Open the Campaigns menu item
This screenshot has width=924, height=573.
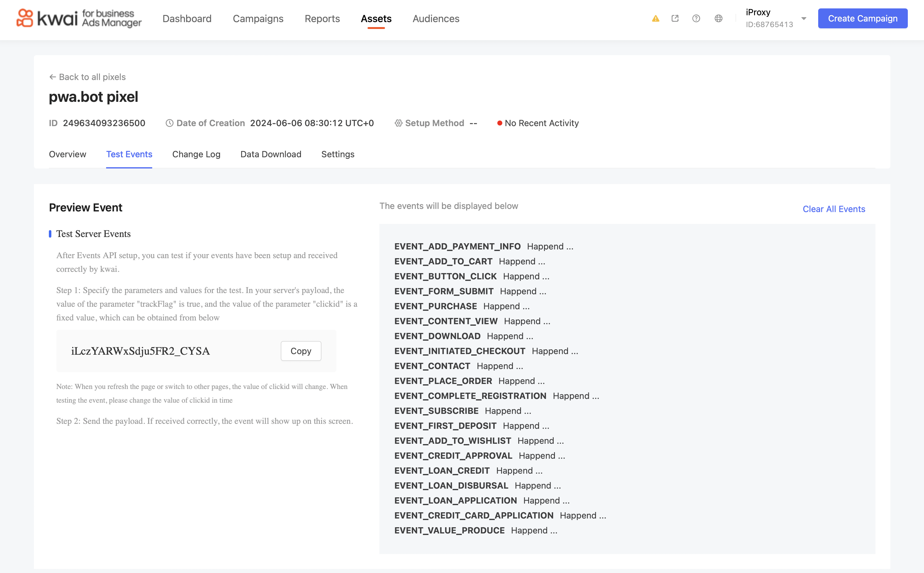click(258, 19)
